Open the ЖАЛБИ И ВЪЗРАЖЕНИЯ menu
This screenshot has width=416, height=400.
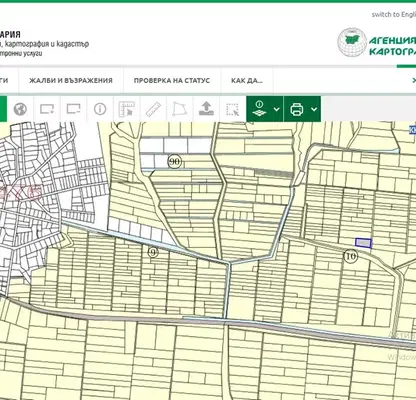tap(71, 81)
